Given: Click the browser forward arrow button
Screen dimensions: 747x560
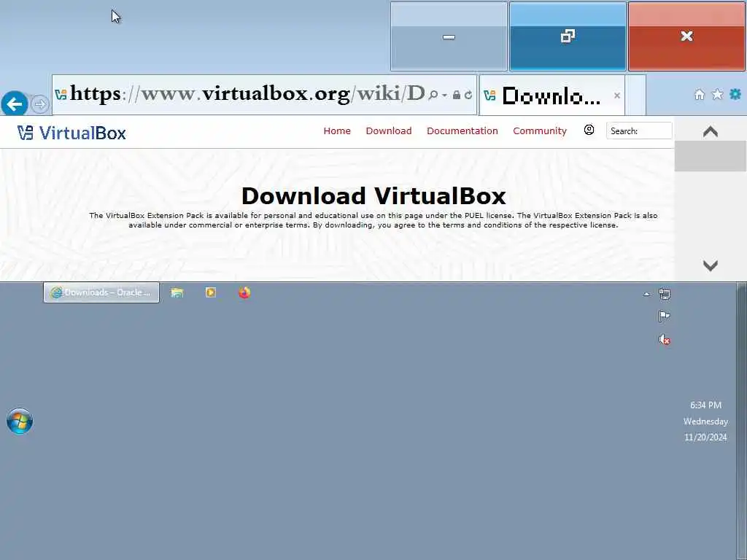Looking at the screenshot, I should tap(40, 104).
